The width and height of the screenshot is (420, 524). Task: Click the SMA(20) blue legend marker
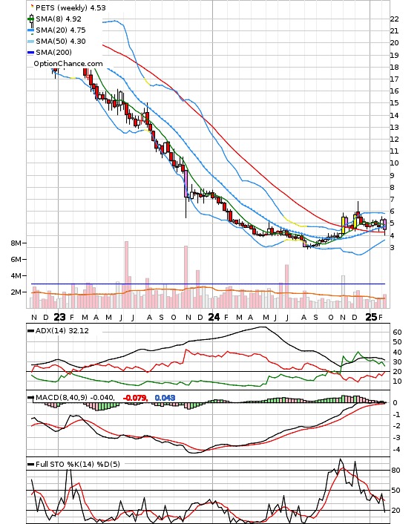30,30
